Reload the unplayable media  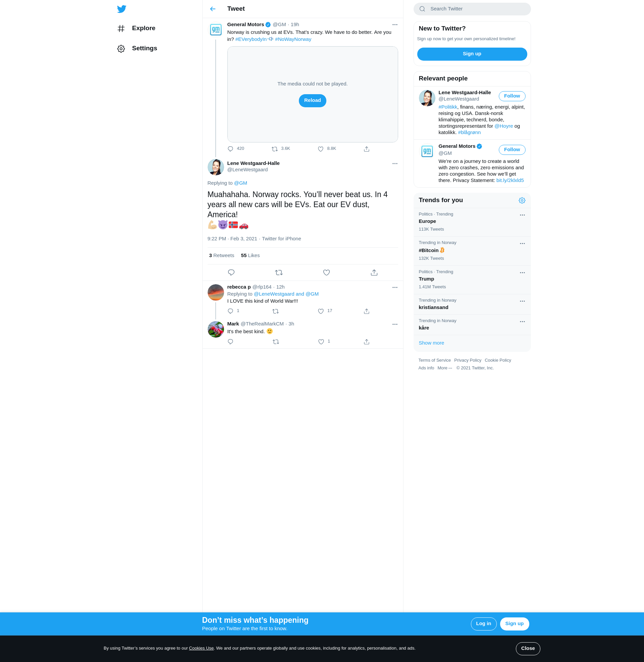coord(312,101)
